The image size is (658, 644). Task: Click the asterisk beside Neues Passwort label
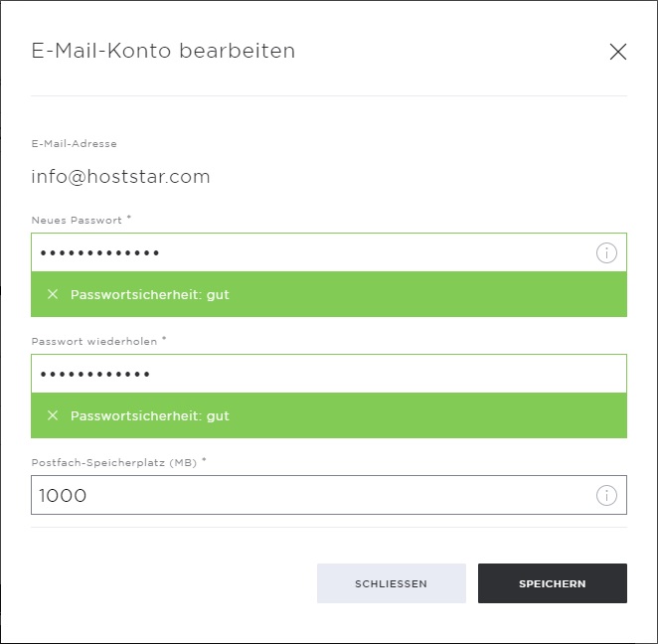click(129, 218)
